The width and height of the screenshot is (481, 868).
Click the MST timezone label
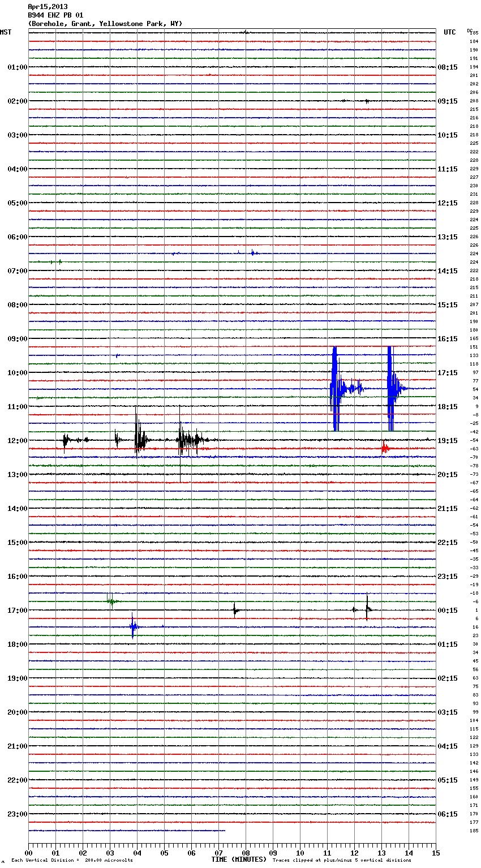tap(6, 32)
